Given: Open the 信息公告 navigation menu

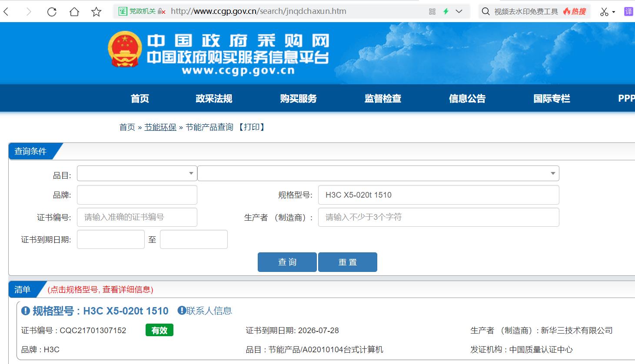Looking at the screenshot, I should tap(467, 99).
